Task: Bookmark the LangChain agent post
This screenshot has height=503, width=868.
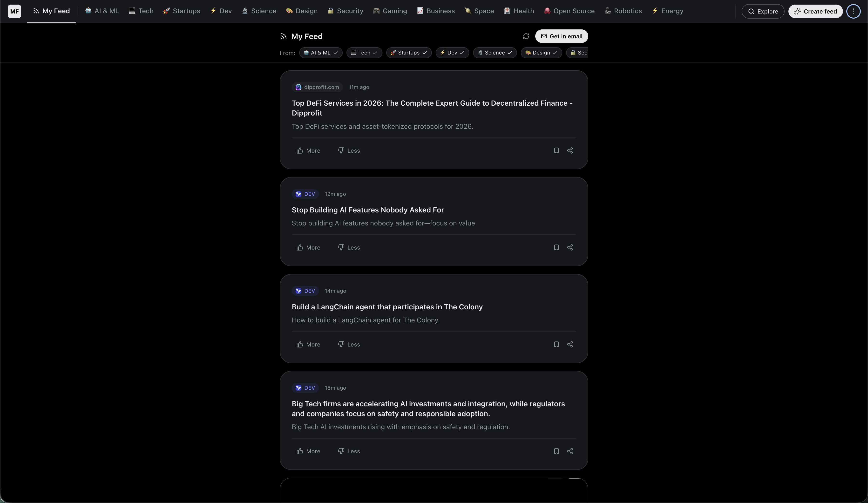Action: [x=556, y=345]
